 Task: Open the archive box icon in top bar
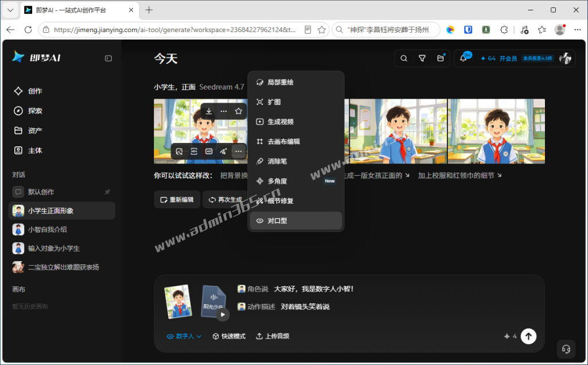(x=440, y=58)
